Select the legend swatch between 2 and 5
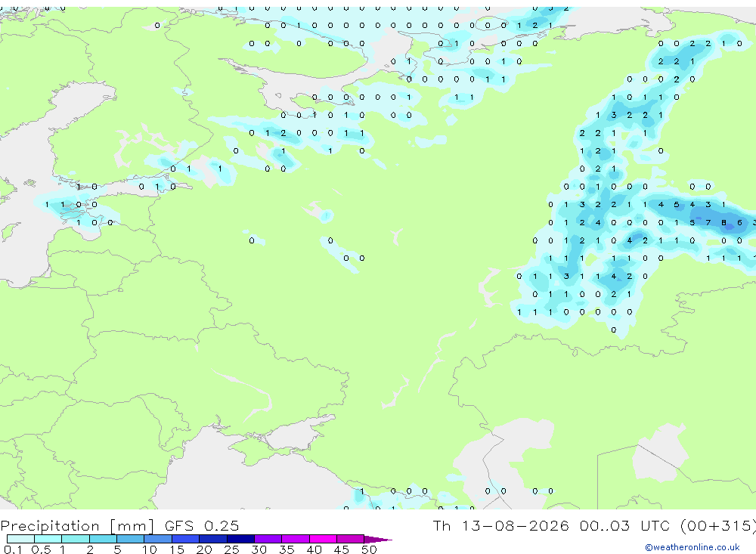 tap(103, 539)
